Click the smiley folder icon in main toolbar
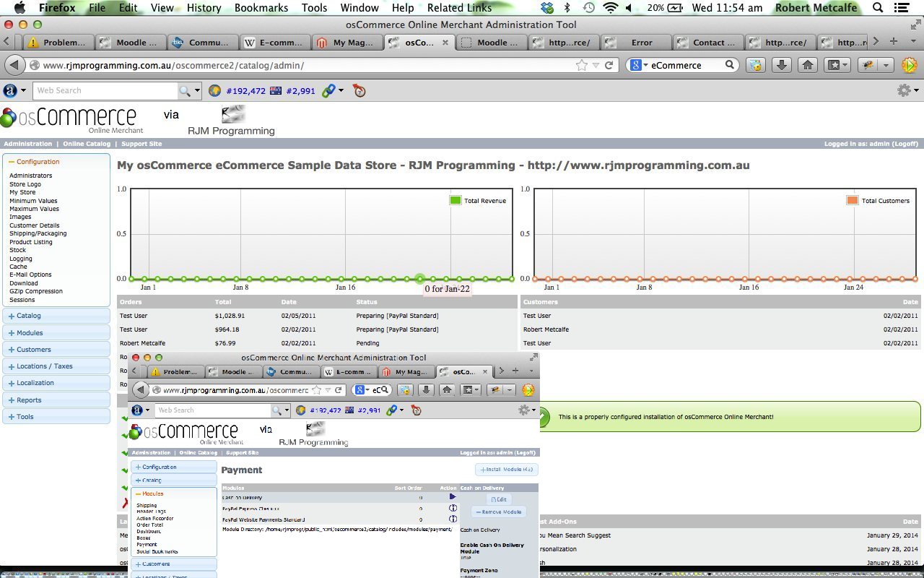 [x=755, y=65]
